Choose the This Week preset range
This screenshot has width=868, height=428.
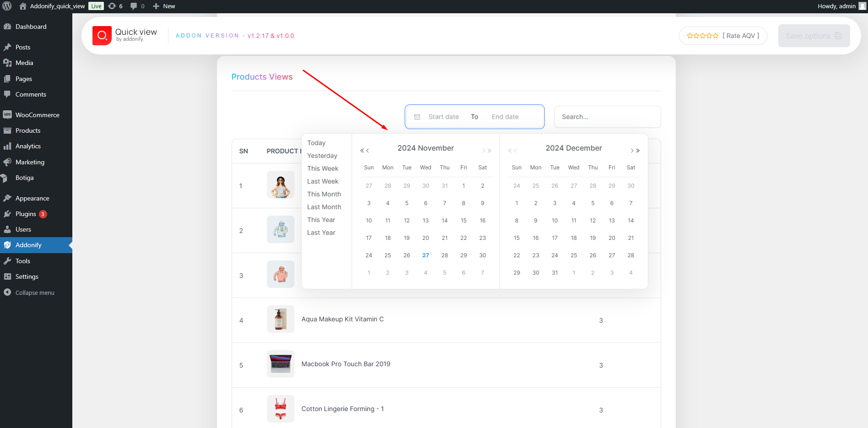pyautogui.click(x=323, y=168)
